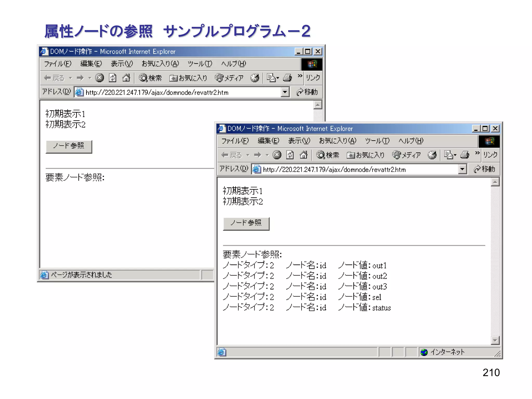532x399 pixels.
Task: Open ツール(T) menu in back window
Action: point(200,64)
